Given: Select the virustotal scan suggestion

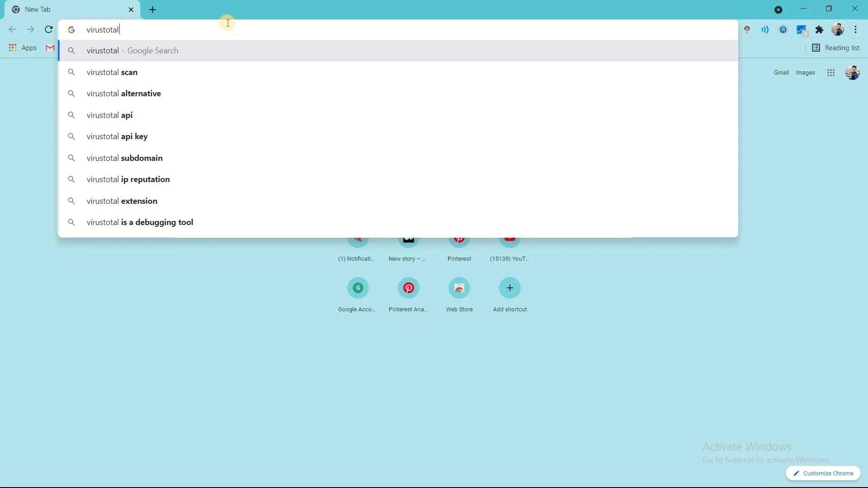Looking at the screenshot, I should pos(112,72).
